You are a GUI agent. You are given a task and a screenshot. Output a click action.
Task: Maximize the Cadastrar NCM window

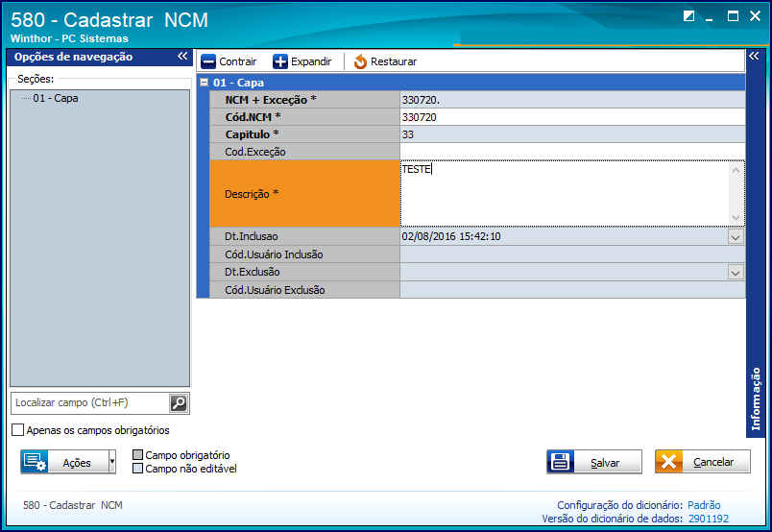tap(733, 16)
